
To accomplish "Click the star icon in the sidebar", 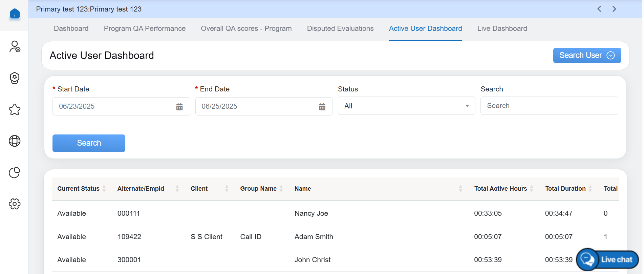I will tap(15, 109).
